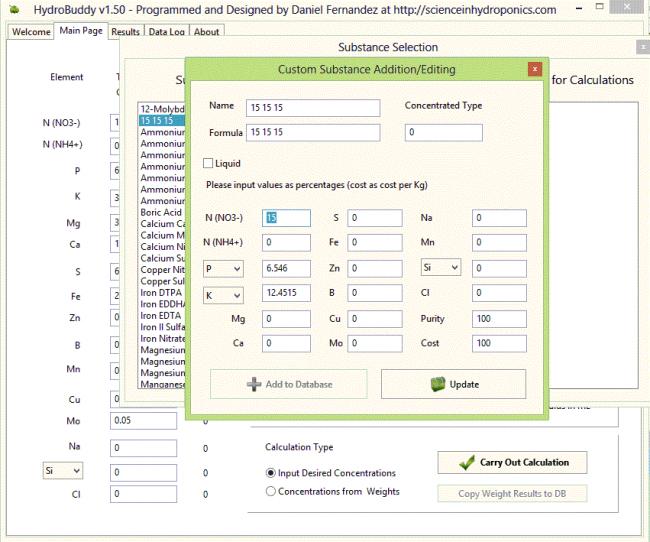Click the Si value field on Main Page
Viewport: 650px width, 542px height.
143,473
